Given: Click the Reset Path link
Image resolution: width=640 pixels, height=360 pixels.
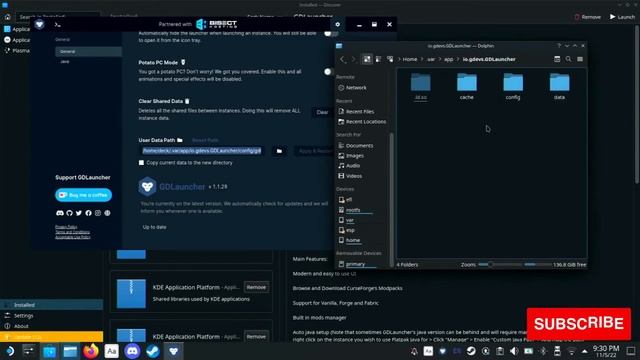Looking at the screenshot, I should [x=205, y=140].
